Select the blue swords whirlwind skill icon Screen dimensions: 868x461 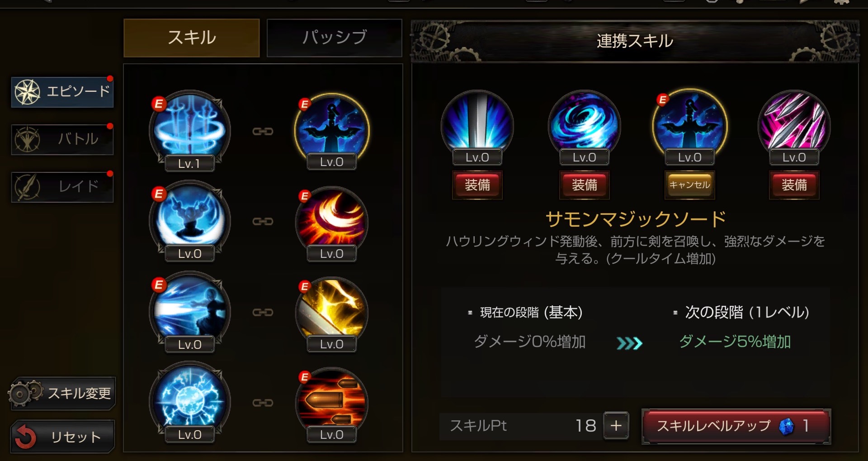[x=190, y=129]
